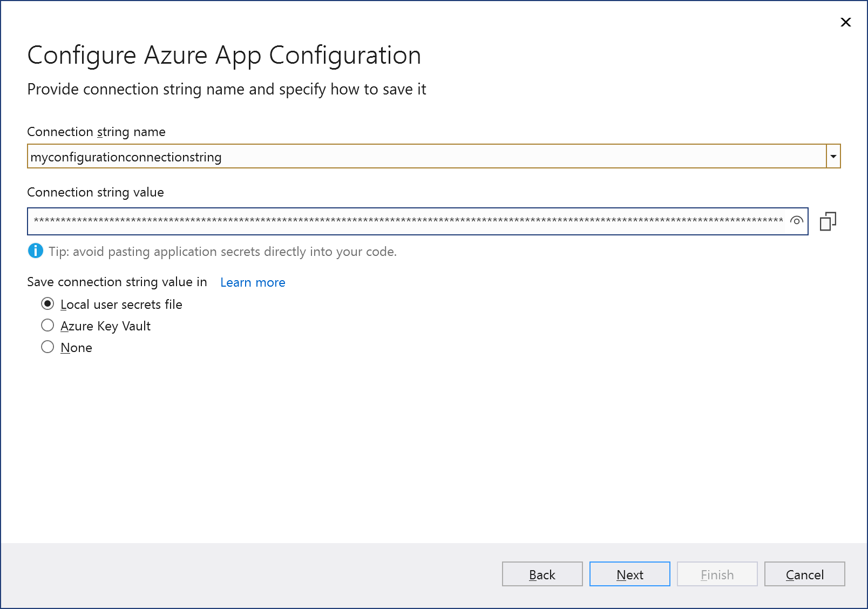Go Back to the previous step
868x609 pixels.
point(541,574)
